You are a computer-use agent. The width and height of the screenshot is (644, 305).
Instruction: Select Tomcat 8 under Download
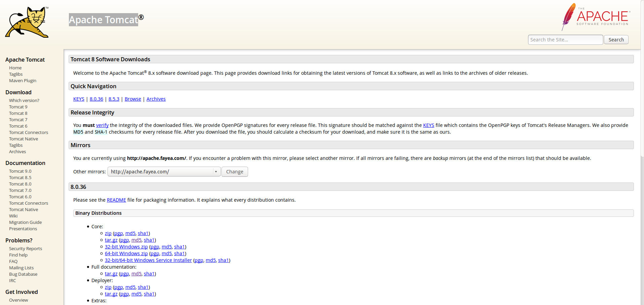click(x=18, y=113)
